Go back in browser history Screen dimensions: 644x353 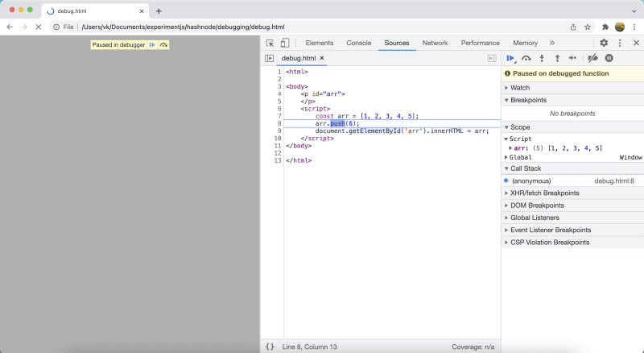[10, 27]
